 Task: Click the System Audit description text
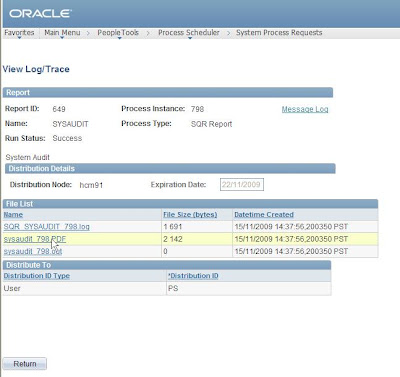28,157
